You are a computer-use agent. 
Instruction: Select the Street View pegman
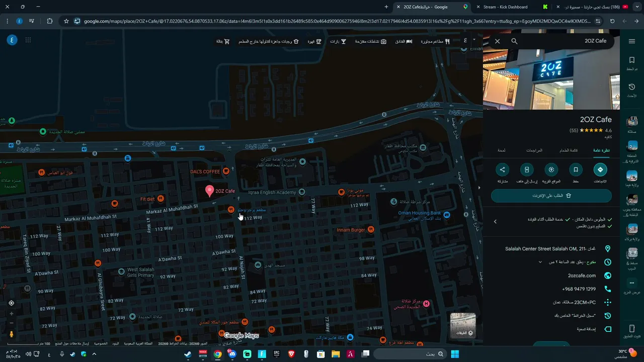click(11, 334)
